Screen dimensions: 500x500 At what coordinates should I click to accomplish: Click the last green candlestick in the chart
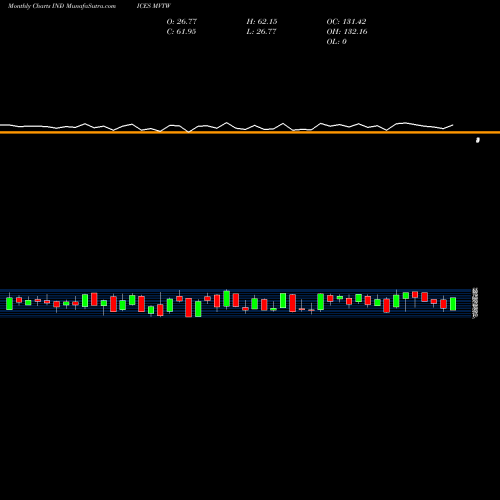pyautogui.click(x=453, y=304)
